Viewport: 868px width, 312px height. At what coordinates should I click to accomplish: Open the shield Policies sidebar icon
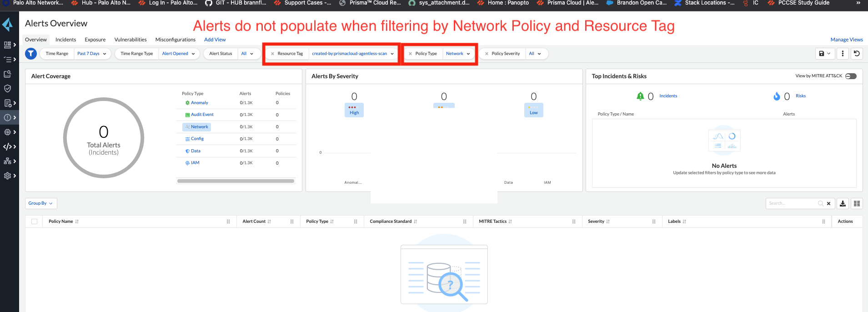click(x=7, y=88)
